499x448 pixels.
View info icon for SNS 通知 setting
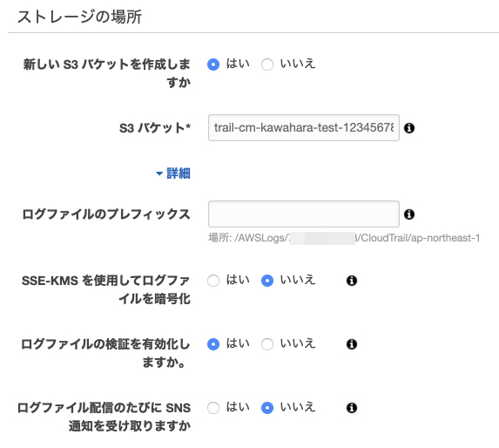tap(352, 408)
